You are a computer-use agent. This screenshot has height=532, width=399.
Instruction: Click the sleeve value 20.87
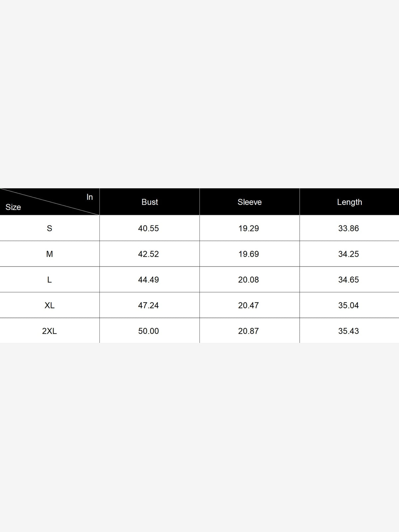[x=249, y=331]
